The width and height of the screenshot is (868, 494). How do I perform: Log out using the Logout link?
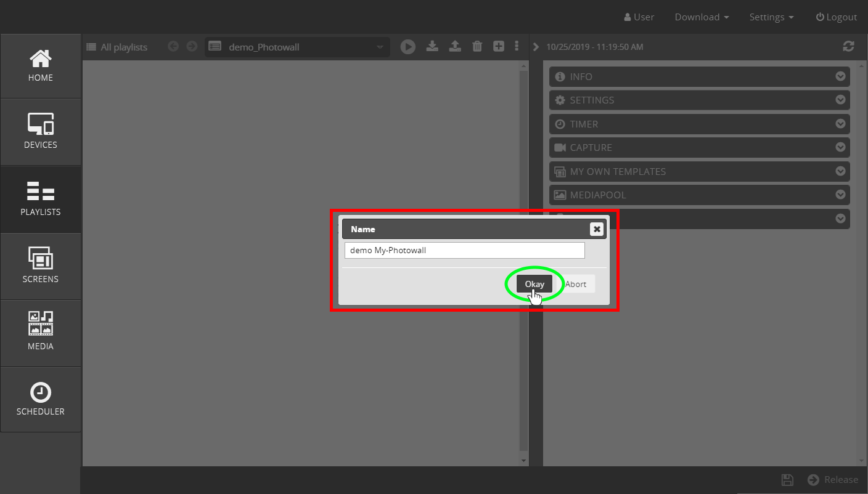837,17
